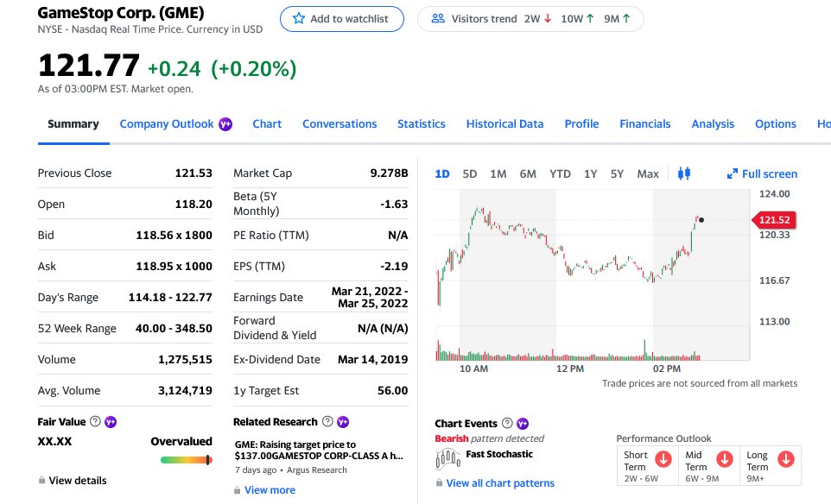Select the 5Y chart range

click(617, 173)
